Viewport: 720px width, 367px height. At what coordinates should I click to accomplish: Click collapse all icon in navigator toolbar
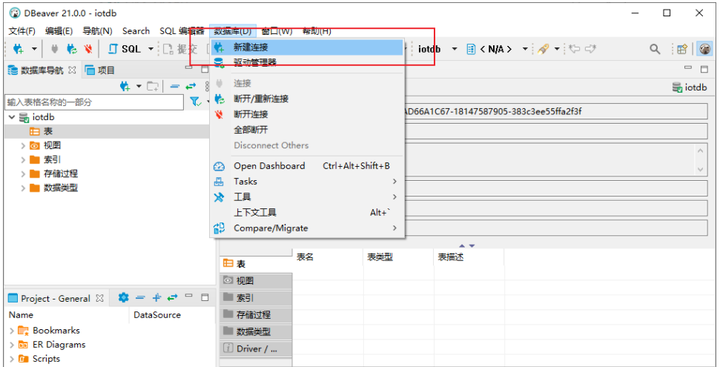(174, 86)
